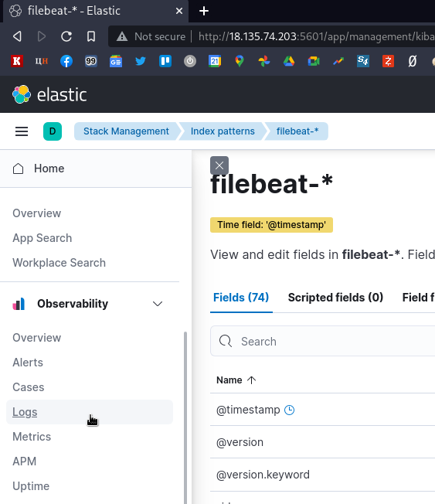Click the side navigation scrollbar
The height and width of the screenshot is (504, 435).
[185, 417]
